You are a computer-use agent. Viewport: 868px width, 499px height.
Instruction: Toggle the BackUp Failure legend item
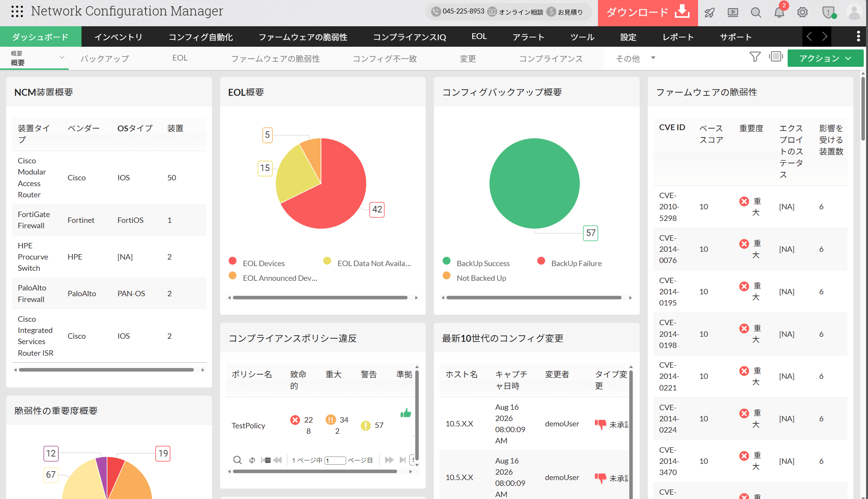click(569, 263)
